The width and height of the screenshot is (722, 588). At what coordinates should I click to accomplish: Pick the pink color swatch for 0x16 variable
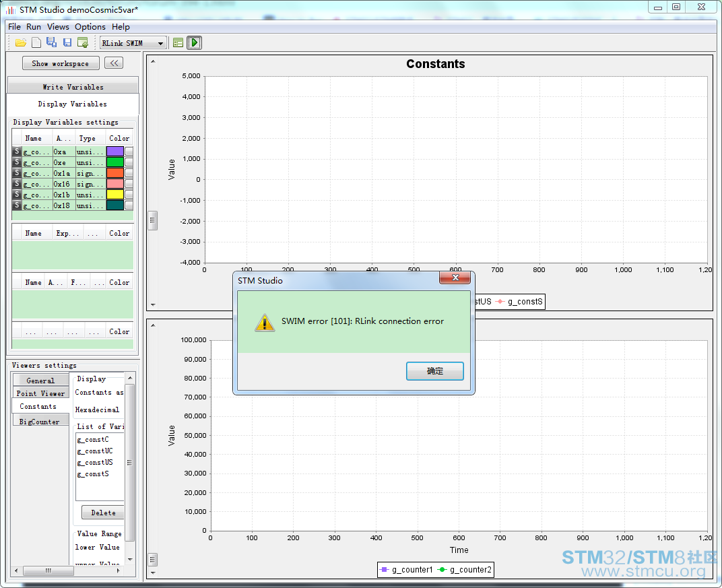(114, 184)
